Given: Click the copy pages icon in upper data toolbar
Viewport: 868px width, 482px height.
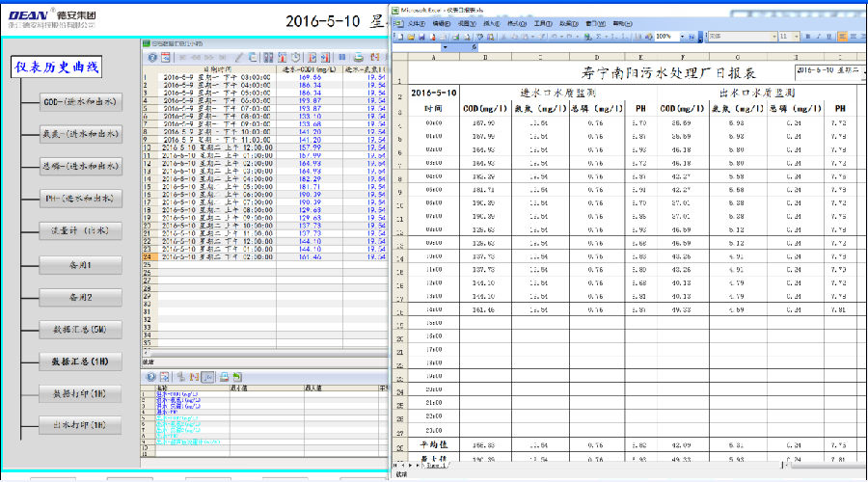Looking at the screenshot, I should (252, 57).
